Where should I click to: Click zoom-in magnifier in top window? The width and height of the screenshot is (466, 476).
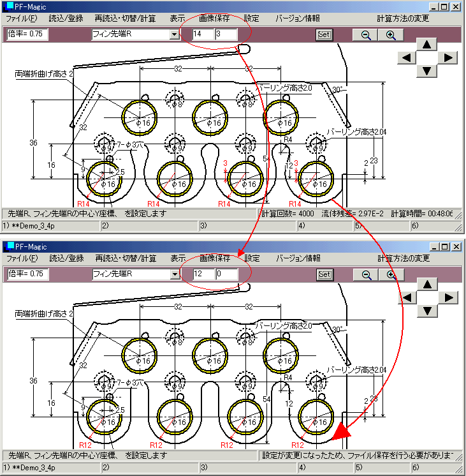point(391,35)
